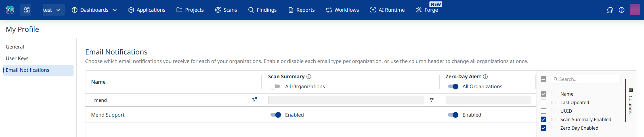The width and height of the screenshot is (644, 137).
Task: Click the Zero-Day Alert info icon
Action: 485,77
